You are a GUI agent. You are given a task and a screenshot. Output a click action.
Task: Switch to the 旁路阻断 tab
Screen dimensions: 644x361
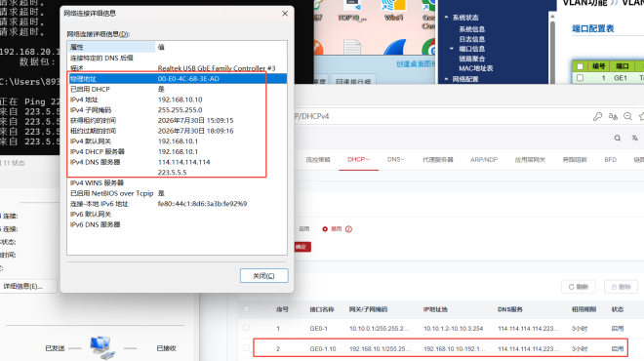point(575,160)
